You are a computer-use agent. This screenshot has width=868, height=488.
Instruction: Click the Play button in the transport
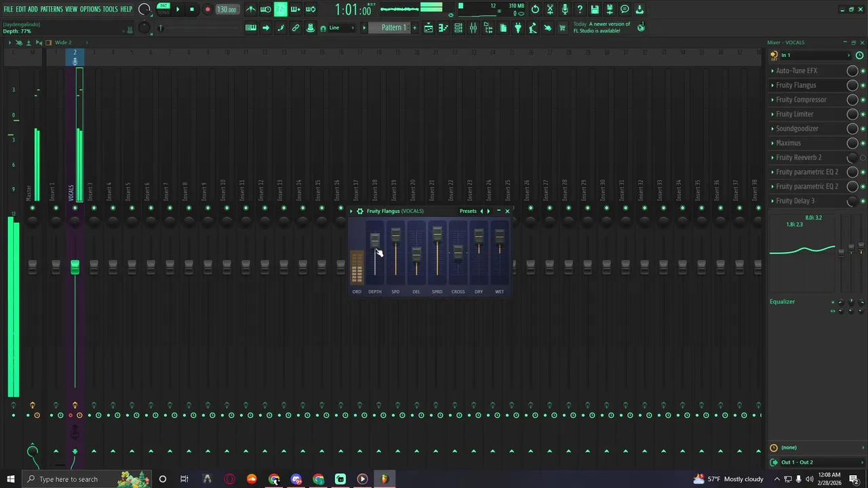tap(178, 9)
